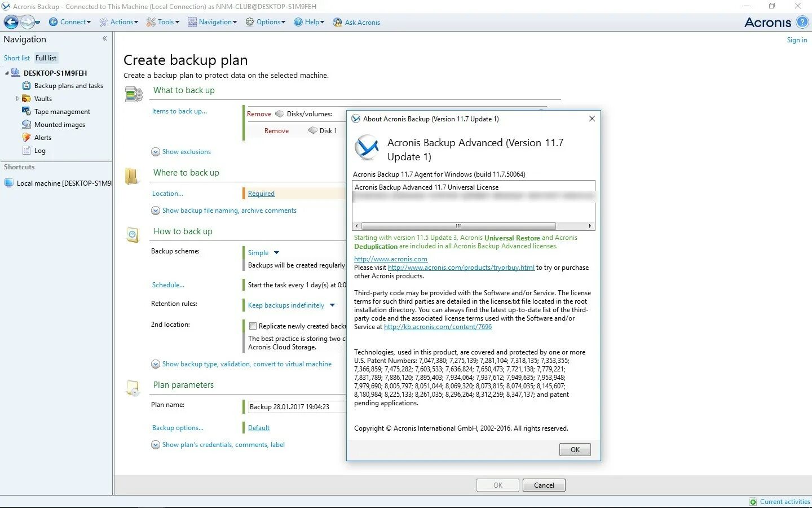812x508 pixels.
Task: Open the Log icon in tree
Action: pyautogui.click(x=26, y=151)
